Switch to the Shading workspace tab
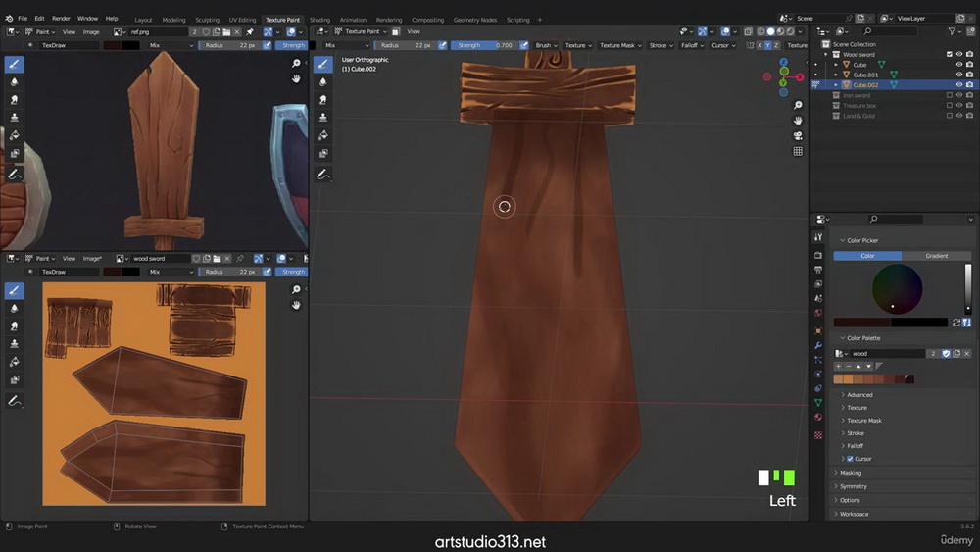The image size is (980, 552). 319,20
